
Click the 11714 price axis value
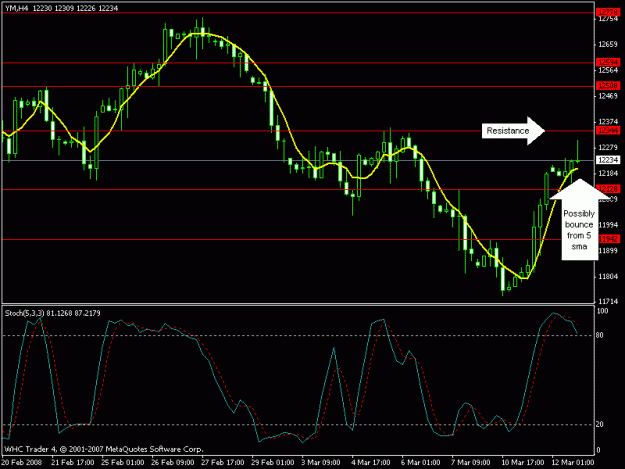click(x=608, y=302)
